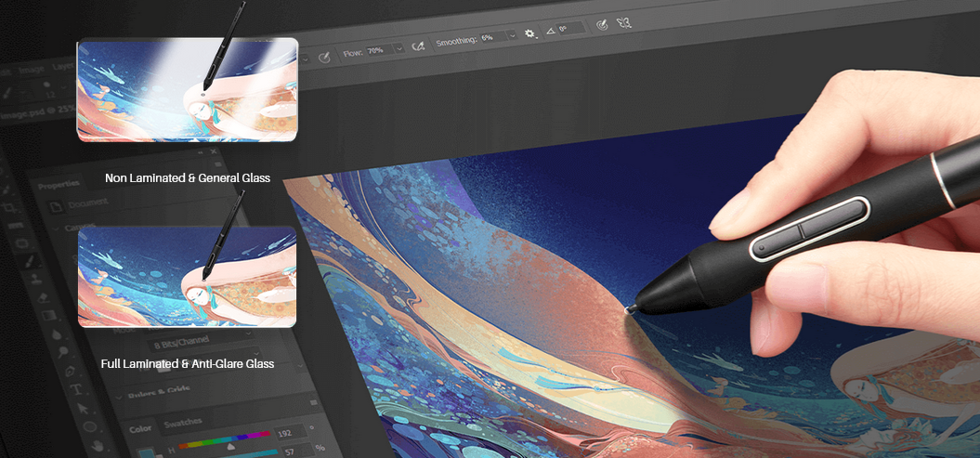Image resolution: width=980 pixels, height=458 pixels.
Task: Select the Crop tool in toolbar
Action: 10,206
